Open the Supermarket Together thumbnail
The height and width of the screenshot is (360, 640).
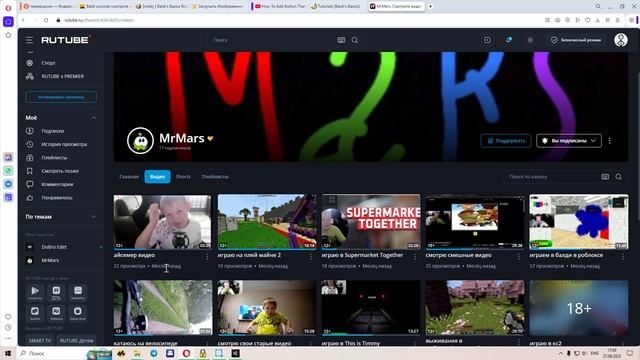[x=371, y=222]
